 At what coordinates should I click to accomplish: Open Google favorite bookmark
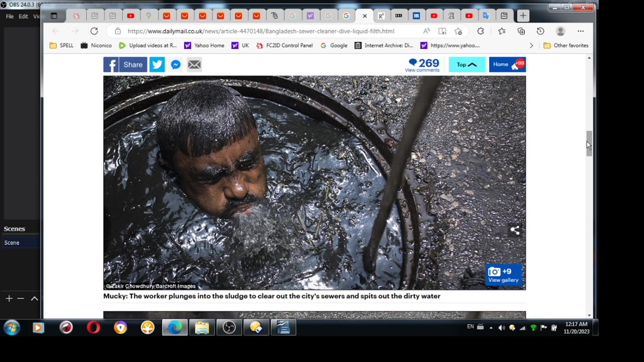click(x=333, y=45)
